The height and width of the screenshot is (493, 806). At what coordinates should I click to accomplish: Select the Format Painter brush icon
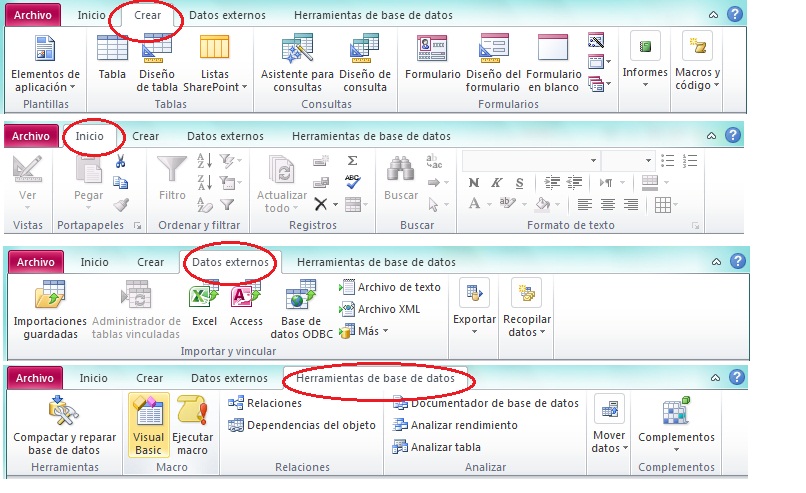coord(121,205)
